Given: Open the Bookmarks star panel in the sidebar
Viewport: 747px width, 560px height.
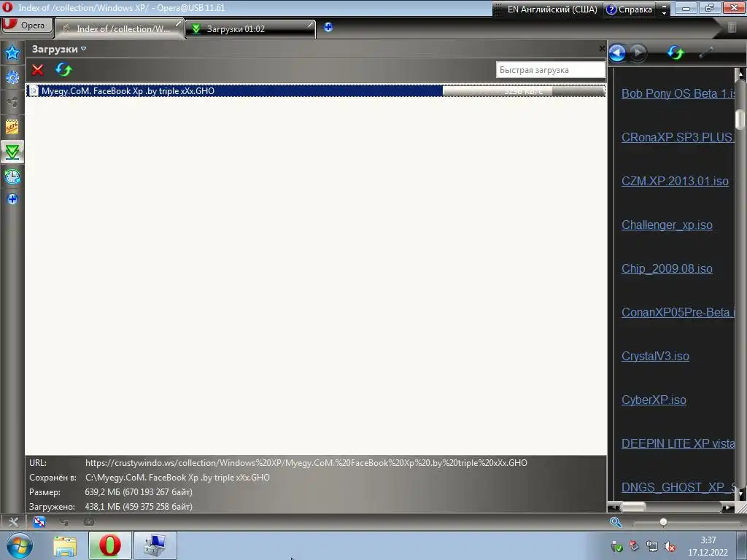Looking at the screenshot, I should (12, 52).
